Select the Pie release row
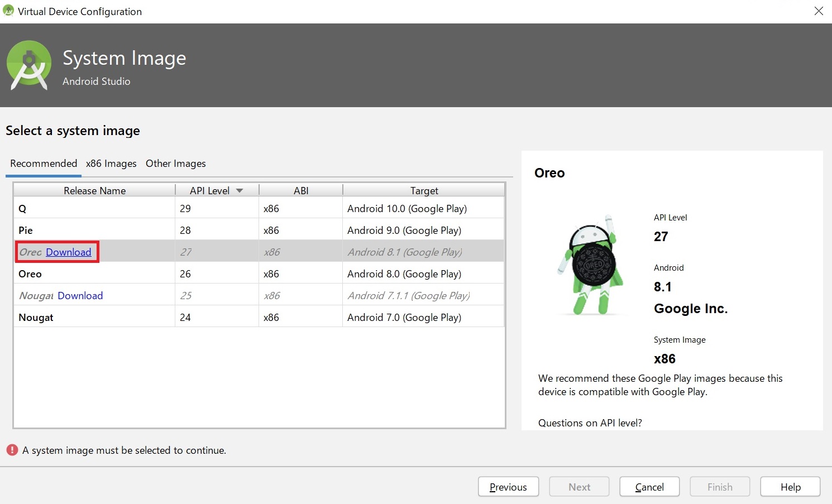 pos(259,230)
